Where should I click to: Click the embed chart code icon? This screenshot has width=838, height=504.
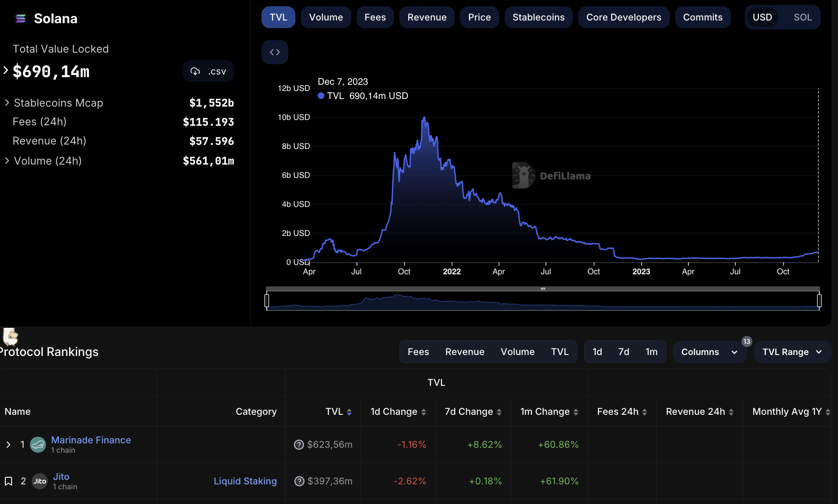[x=275, y=52]
